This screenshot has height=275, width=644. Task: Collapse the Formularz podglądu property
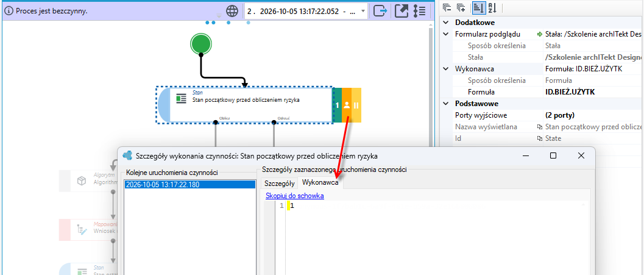point(446,34)
